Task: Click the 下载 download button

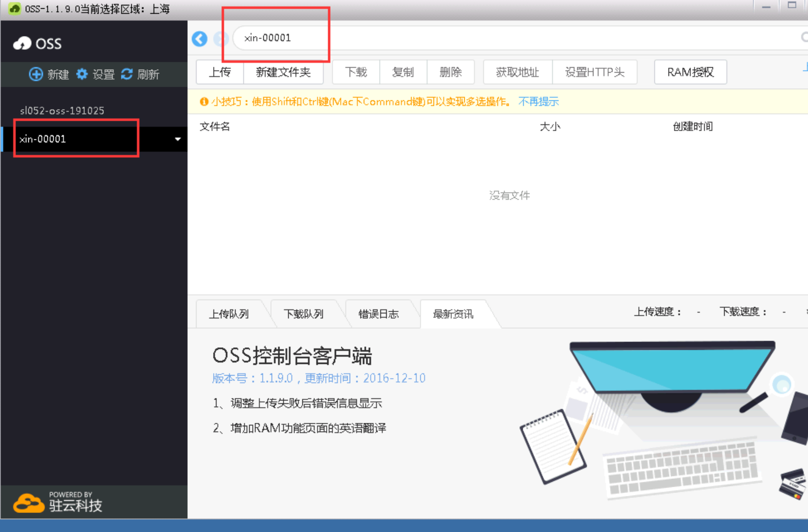Action: pyautogui.click(x=356, y=72)
